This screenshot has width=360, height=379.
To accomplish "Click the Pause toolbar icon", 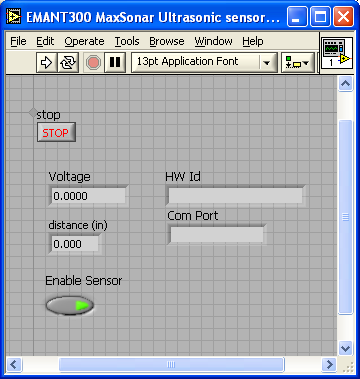I will (x=115, y=62).
